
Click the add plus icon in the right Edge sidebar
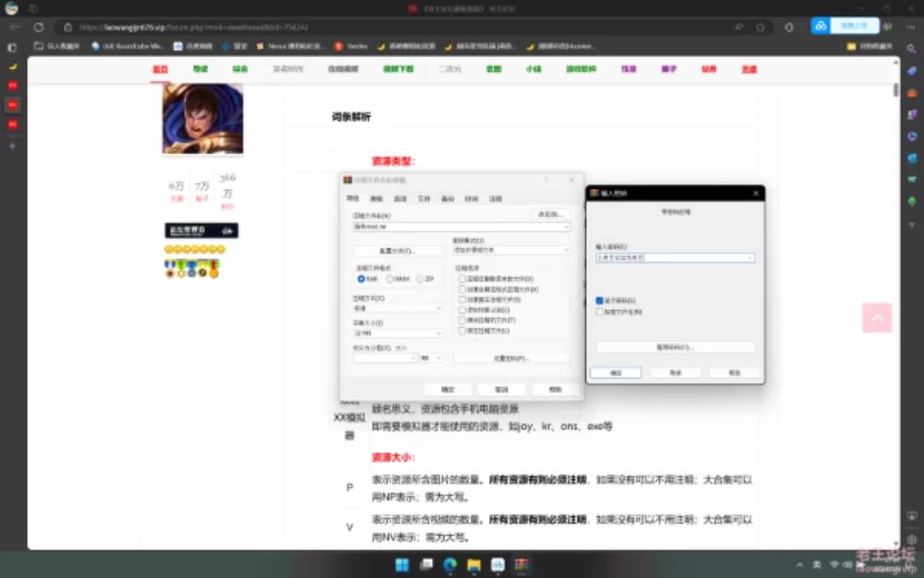pos(911,224)
